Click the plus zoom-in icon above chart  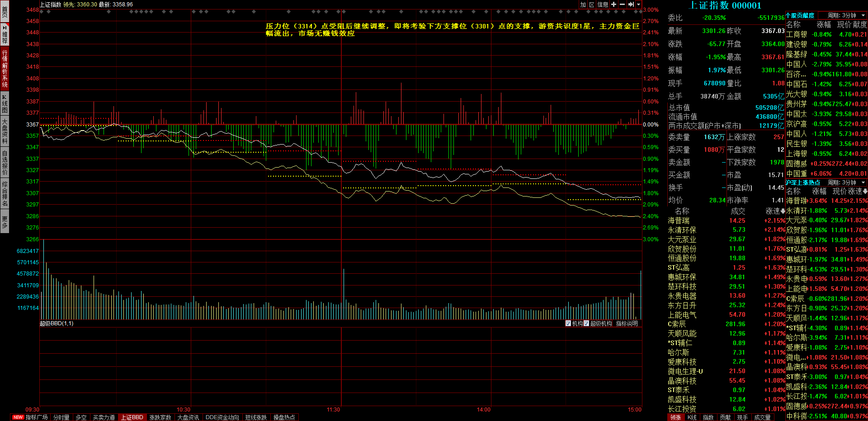tap(613, 5)
